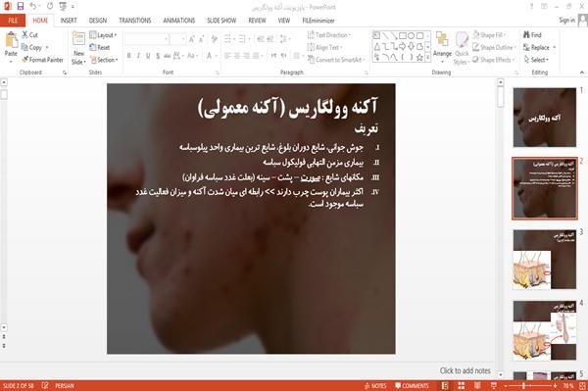The image size is (588, 391).
Task: Open Arrange objects tool
Action: click(442, 47)
